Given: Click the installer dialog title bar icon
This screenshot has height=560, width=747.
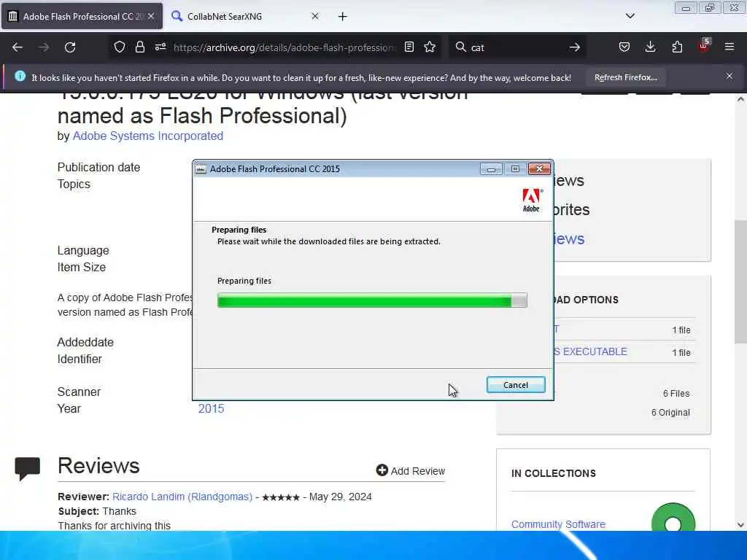Looking at the screenshot, I should 201,169.
